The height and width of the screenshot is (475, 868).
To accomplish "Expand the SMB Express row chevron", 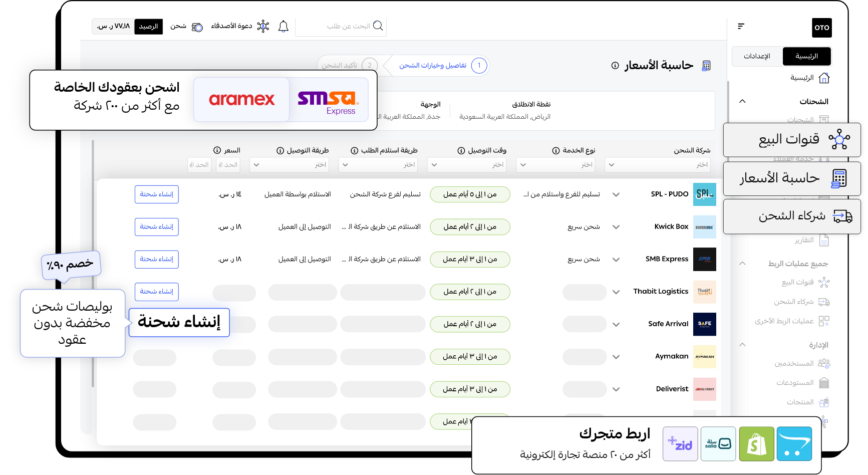I will [x=616, y=260].
